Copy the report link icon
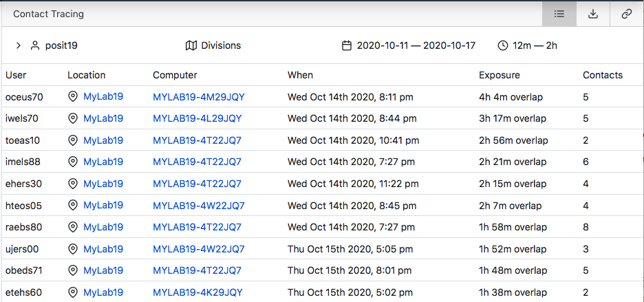 pyautogui.click(x=626, y=14)
